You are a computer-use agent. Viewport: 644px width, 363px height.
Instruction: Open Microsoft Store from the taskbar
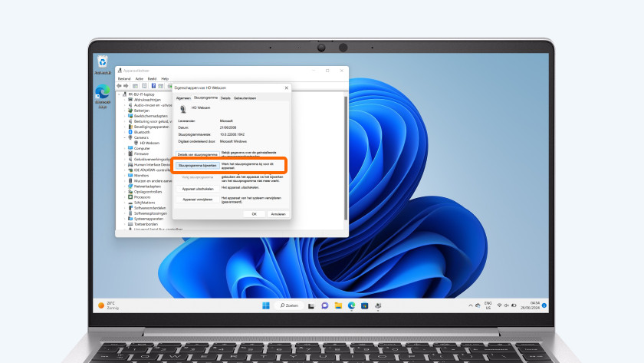pos(364,305)
